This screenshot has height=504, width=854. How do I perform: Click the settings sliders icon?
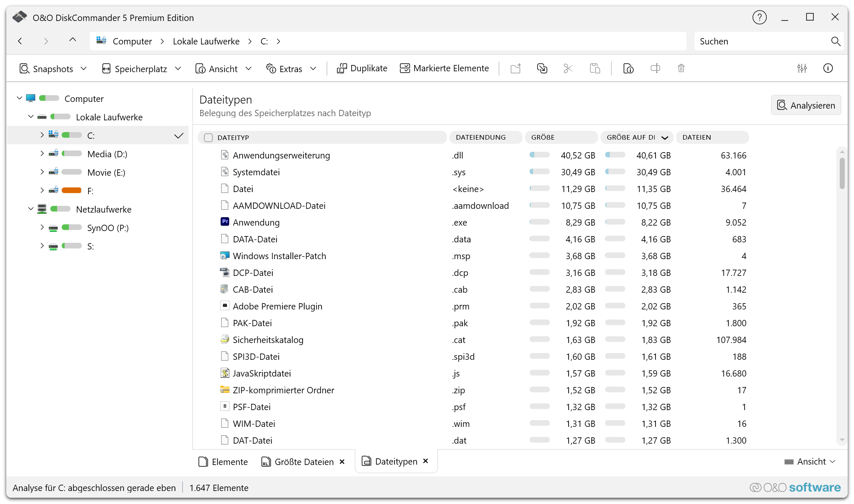point(802,68)
